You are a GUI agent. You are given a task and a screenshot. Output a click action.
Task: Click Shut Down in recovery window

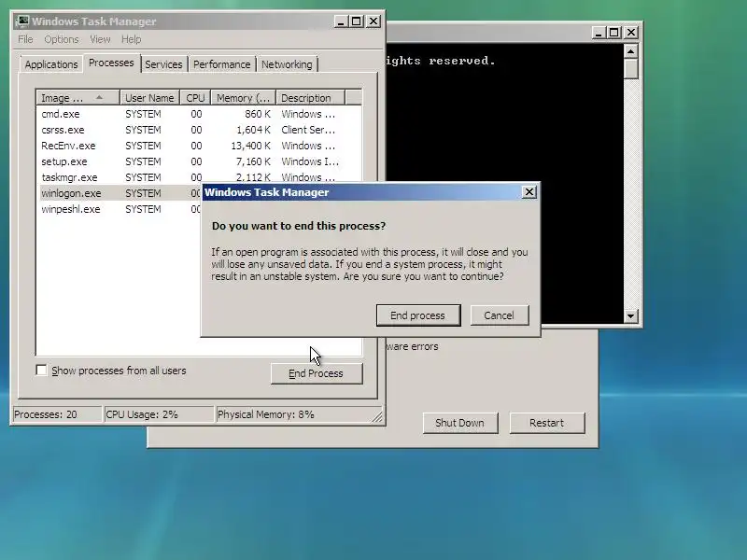pos(459,423)
